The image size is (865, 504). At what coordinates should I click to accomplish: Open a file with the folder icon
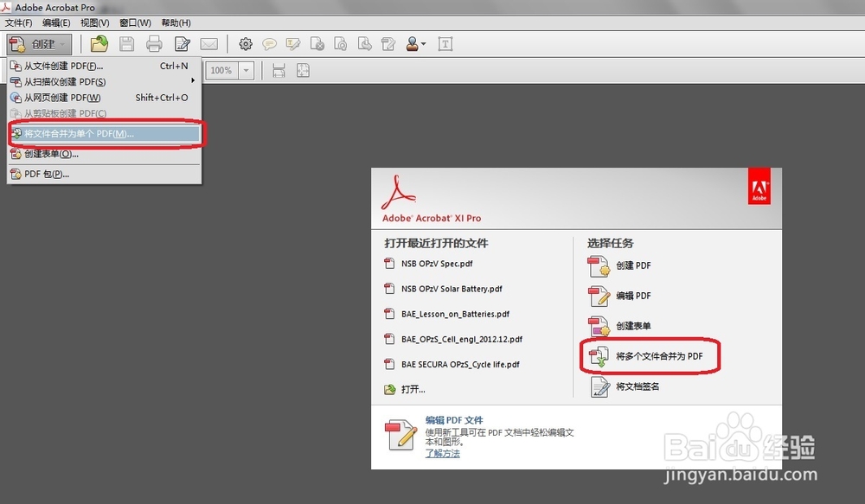pyautogui.click(x=99, y=44)
